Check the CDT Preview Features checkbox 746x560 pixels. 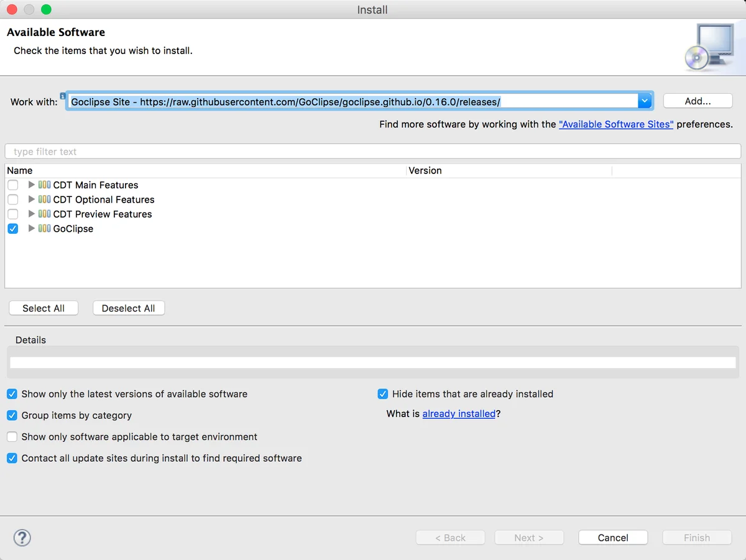13,214
